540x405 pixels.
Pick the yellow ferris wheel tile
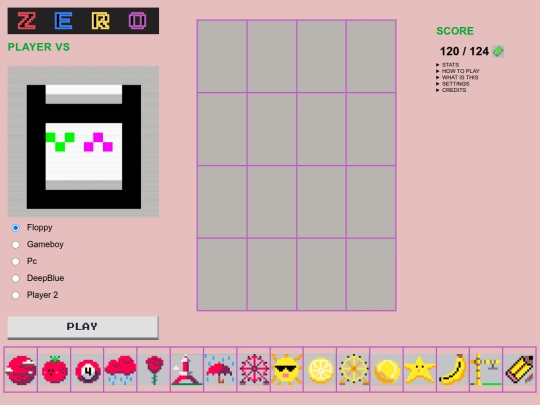click(353, 370)
